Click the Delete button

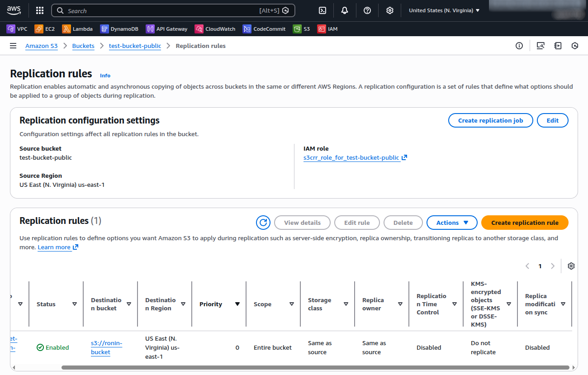[403, 223]
